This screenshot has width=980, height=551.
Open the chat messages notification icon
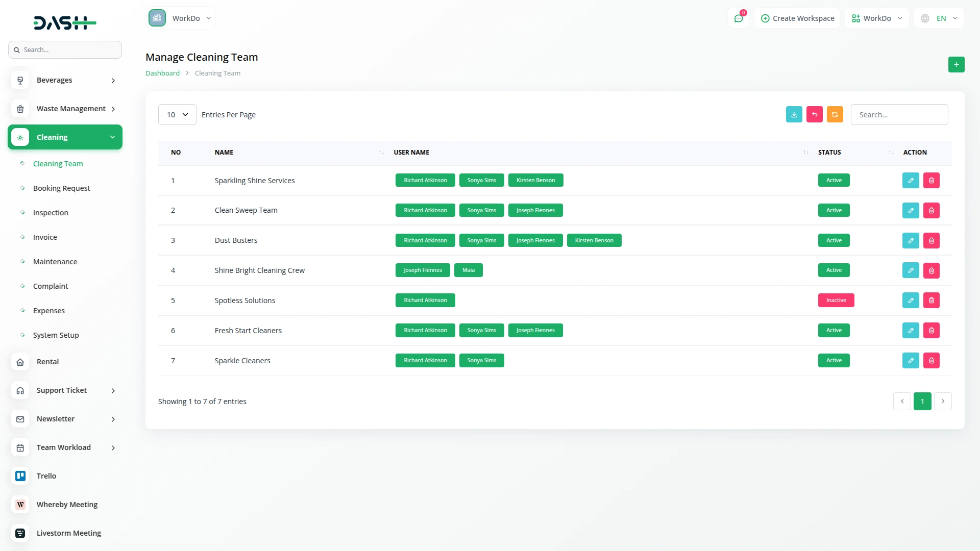tap(738, 18)
